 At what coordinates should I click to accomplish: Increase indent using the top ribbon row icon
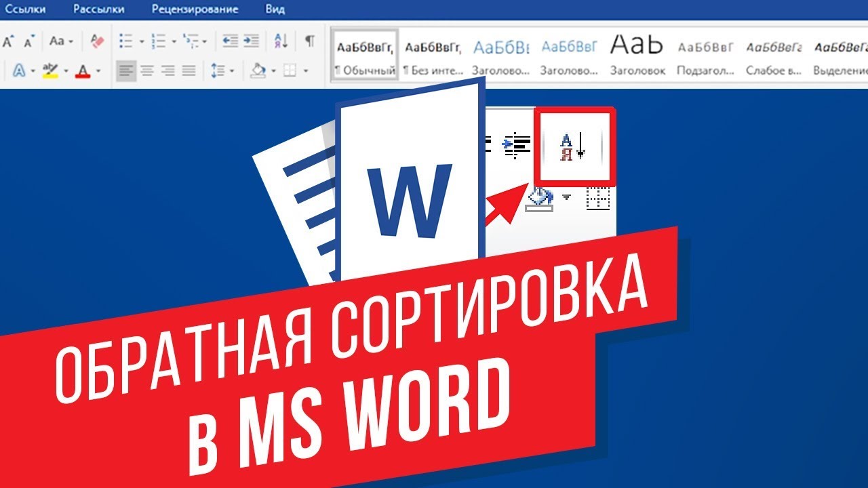pos(252,41)
